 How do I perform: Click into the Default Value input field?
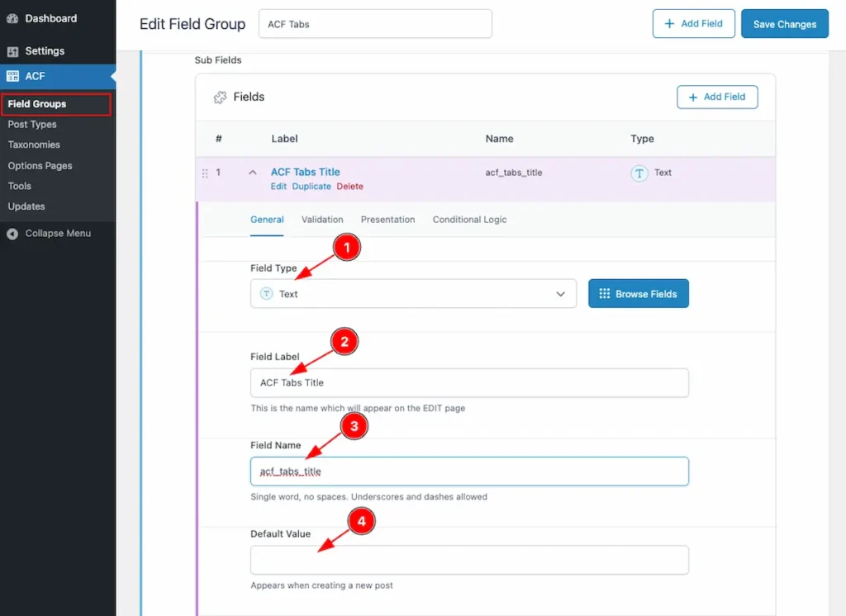(469, 560)
